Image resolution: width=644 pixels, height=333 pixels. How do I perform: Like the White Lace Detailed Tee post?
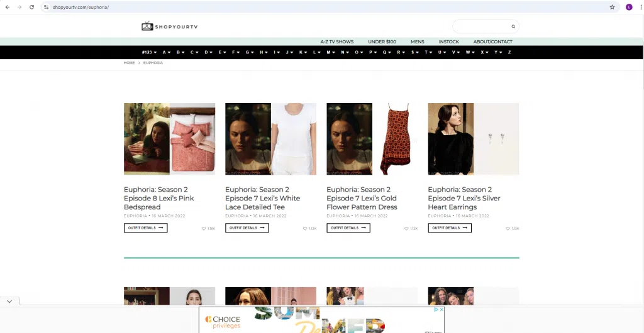(x=305, y=229)
